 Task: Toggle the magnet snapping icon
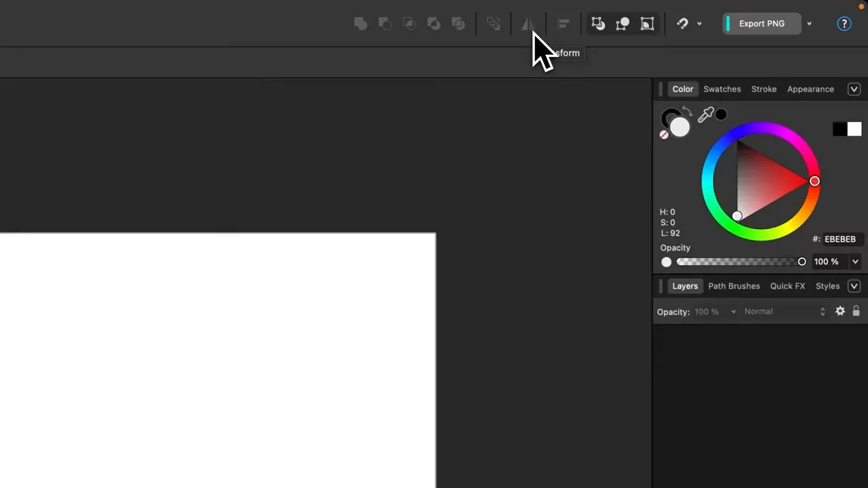[x=683, y=24]
